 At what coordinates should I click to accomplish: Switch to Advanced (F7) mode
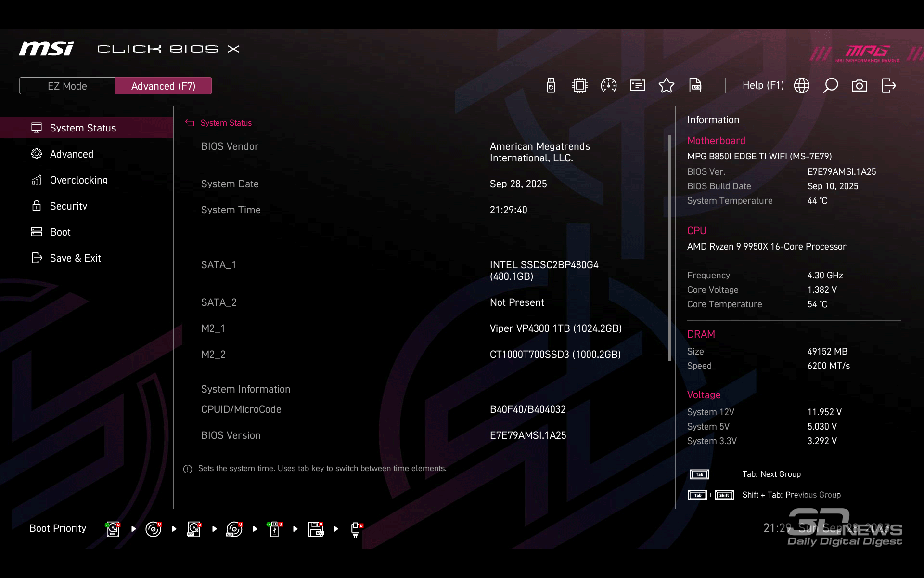pyautogui.click(x=163, y=86)
